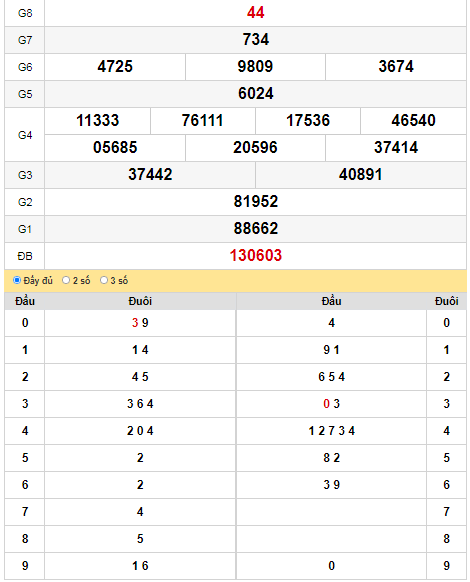Click the G6 number 9809
470x582 pixels.
pos(255,67)
